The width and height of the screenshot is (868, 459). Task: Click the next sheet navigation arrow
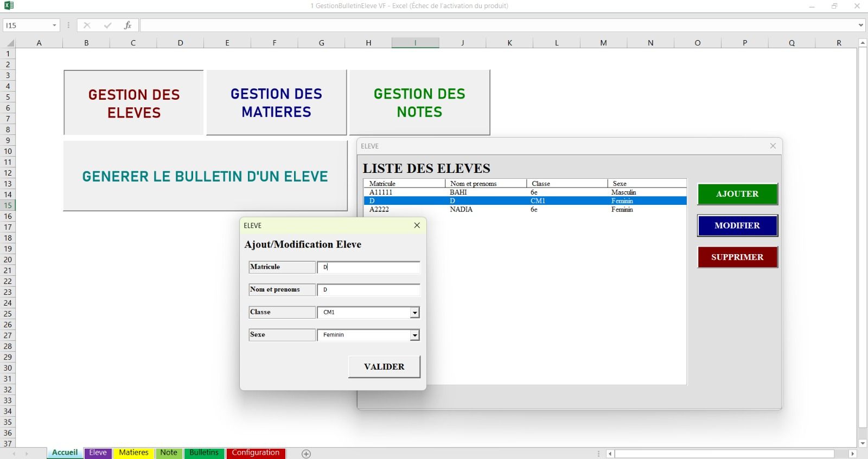pyautogui.click(x=26, y=454)
